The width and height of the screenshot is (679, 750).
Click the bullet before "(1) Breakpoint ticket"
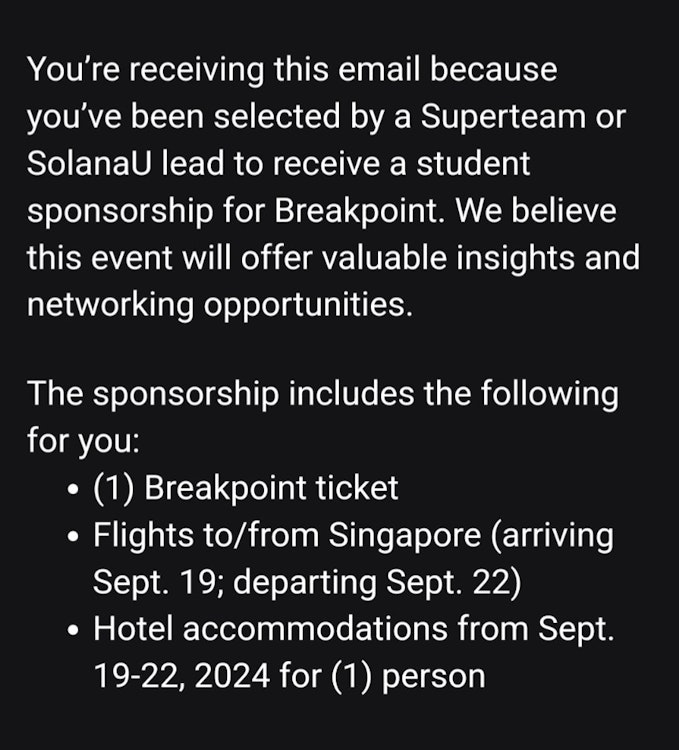(x=73, y=490)
